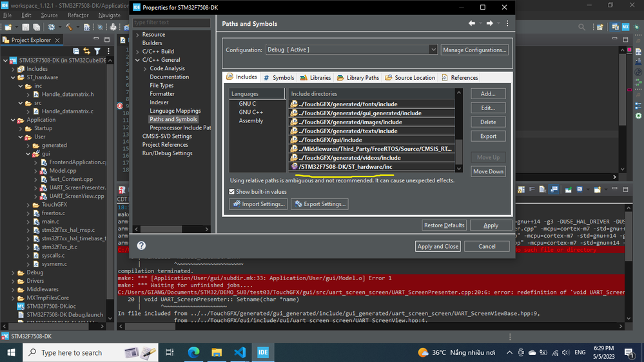
Task: Go back using properties dialog back arrow
Action: [x=472, y=23]
